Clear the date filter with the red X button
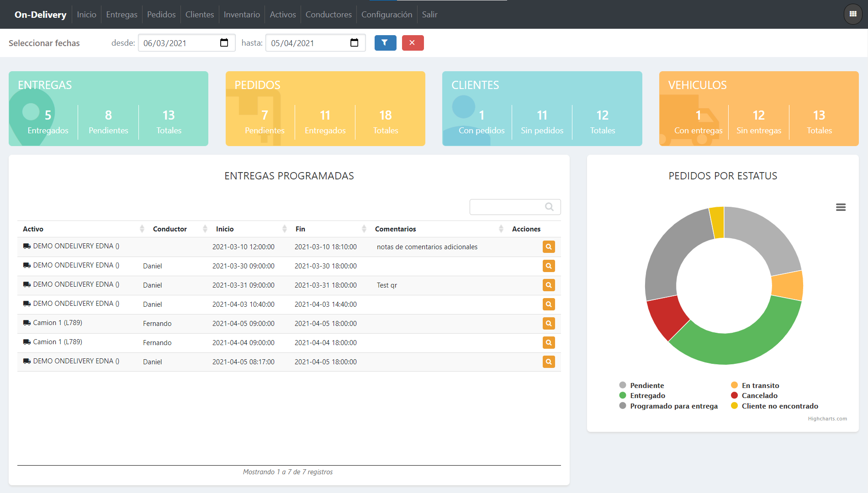Screen dimensions: 868x493 click(413, 43)
